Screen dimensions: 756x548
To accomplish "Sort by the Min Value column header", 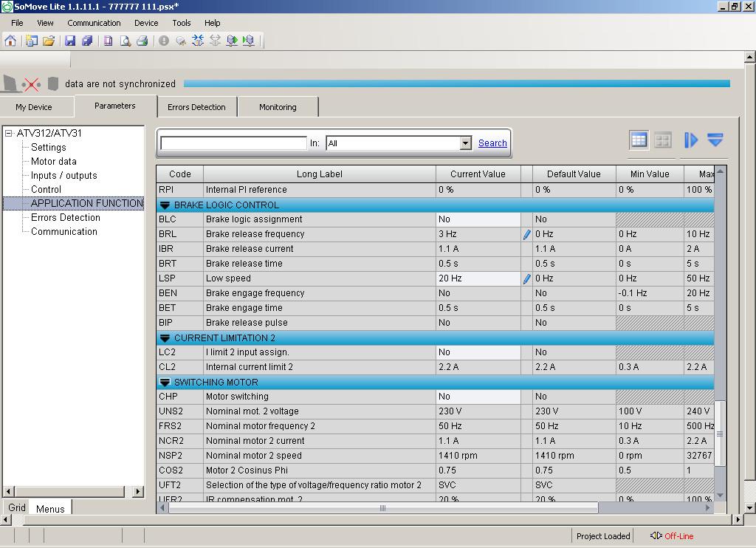I will coord(650,174).
